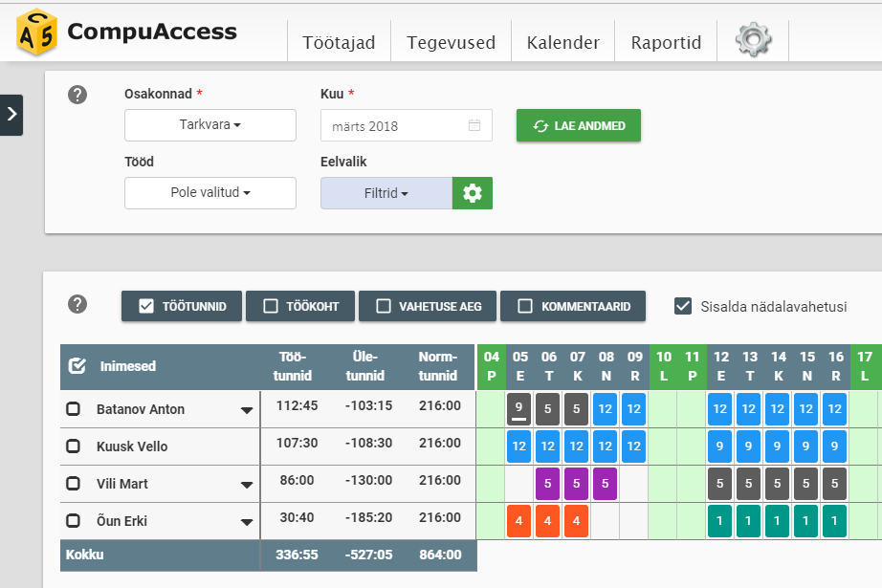Image resolution: width=882 pixels, height=588 pixels.
Task: Click orange shift cell for Õun Erki on day 05
Action: [x=518, y=521]
